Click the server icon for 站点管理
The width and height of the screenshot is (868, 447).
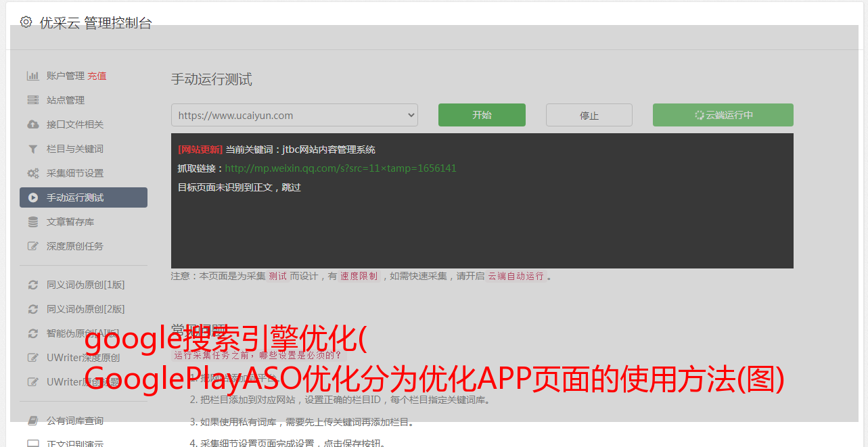(32, 100)
